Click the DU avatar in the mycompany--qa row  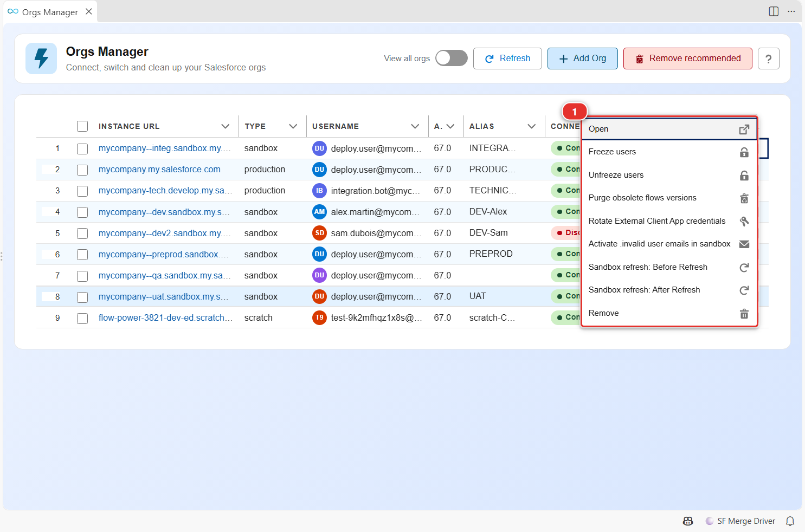319,275
